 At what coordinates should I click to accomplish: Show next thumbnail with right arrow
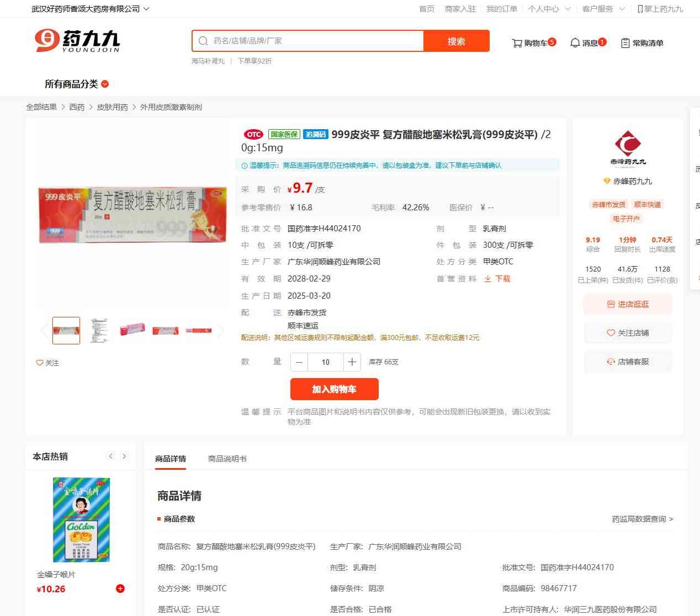pyautogui.click(x=221, y=331)
